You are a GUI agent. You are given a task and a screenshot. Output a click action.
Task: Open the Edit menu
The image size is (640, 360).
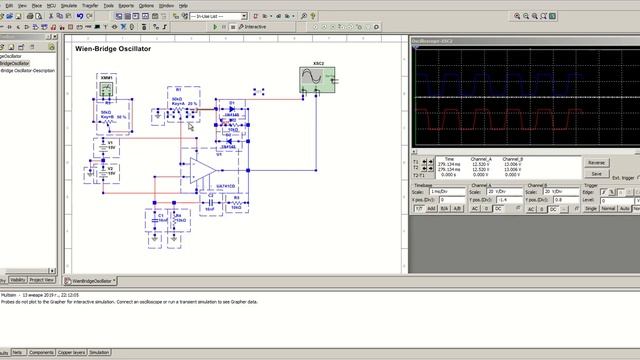tap(9, 6)
